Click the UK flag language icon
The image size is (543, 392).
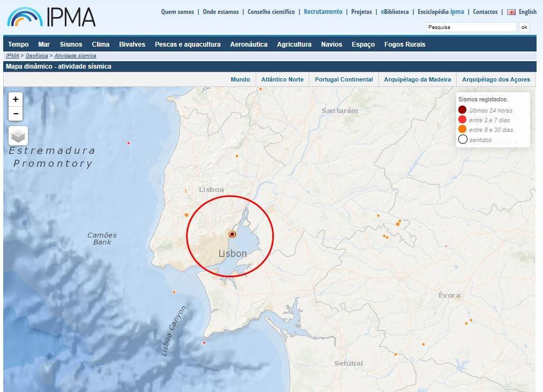click(511, 12)
